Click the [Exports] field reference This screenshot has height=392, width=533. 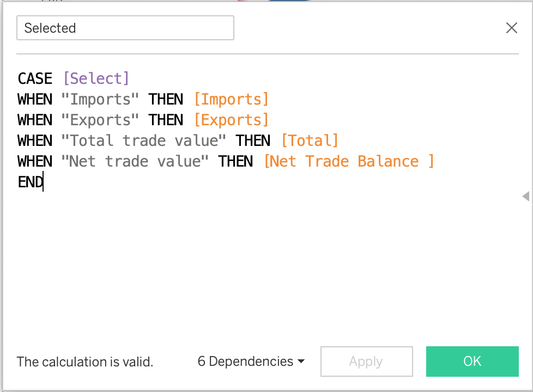pos(231,120)
